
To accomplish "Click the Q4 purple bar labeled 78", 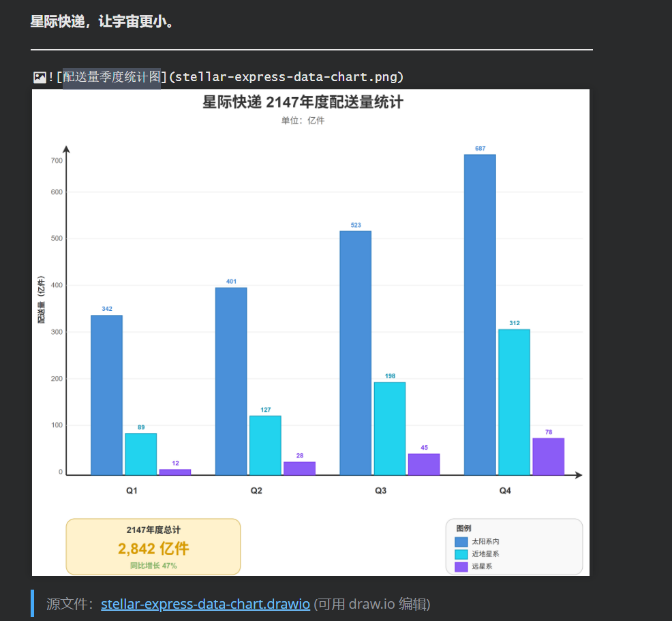I will [549, 457].
